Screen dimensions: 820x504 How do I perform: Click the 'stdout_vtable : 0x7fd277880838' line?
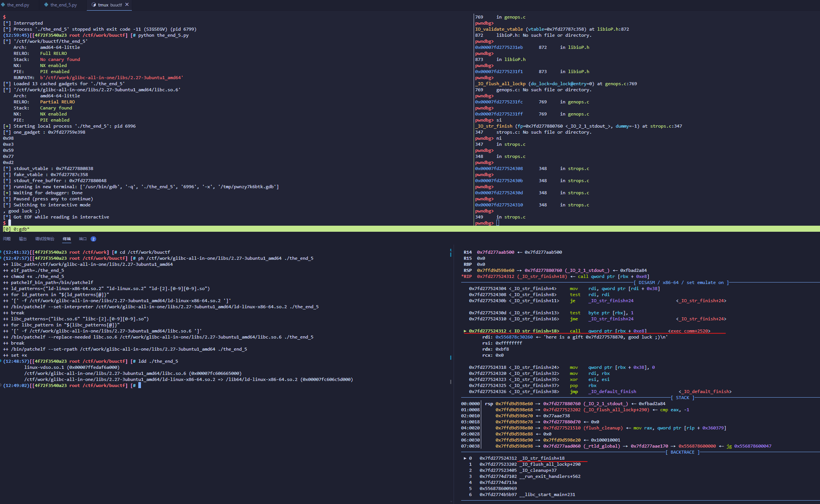[x=48, y=169]
